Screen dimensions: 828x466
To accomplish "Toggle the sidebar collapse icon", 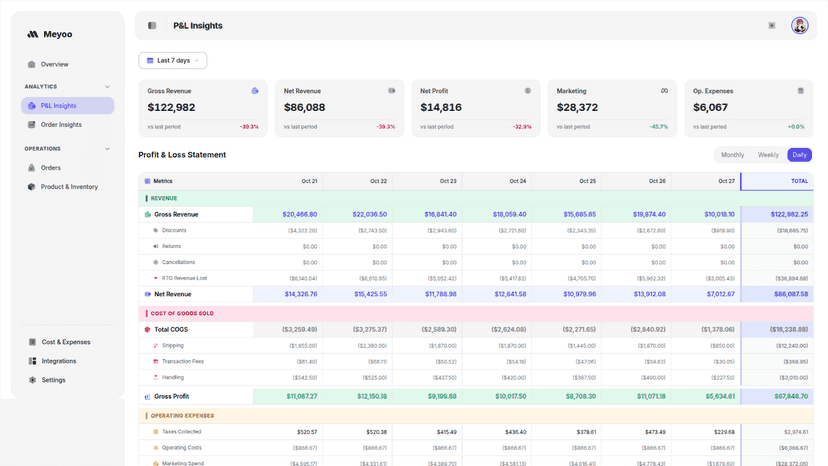I will point(152,25).
